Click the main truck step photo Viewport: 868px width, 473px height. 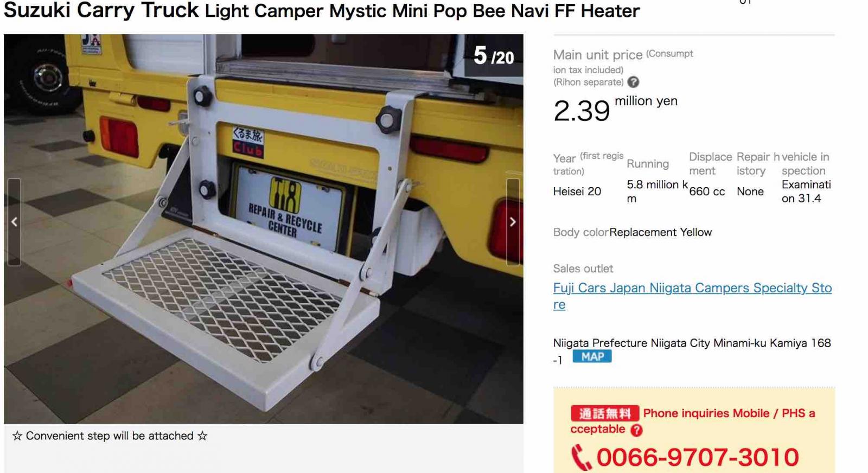point(264,229)
